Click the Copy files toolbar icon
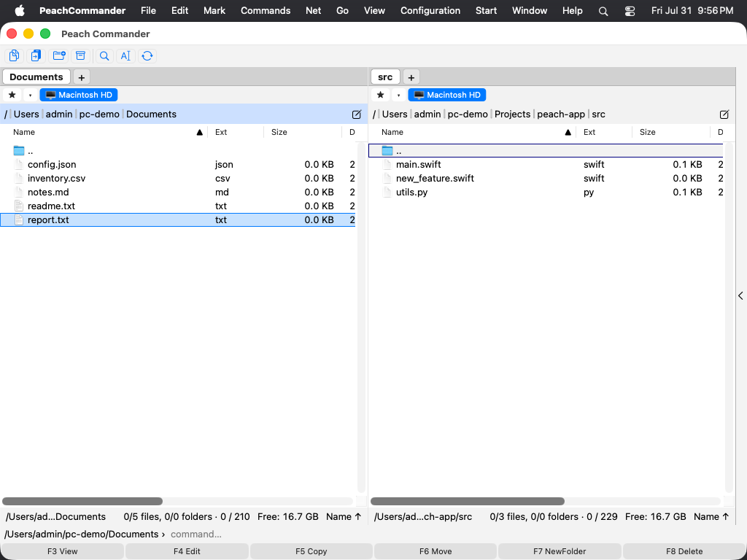Screen dimensions: 747x560 15,55
